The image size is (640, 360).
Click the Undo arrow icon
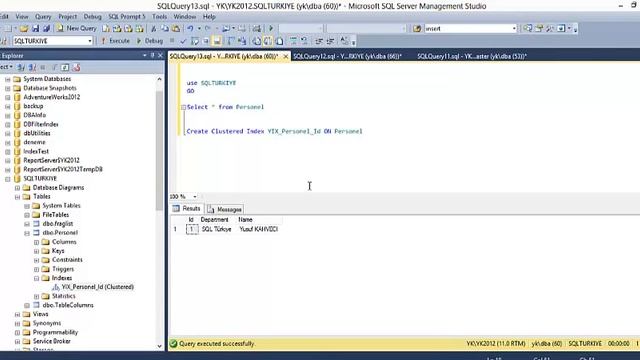pyautogui.click(x=190, y=28)
